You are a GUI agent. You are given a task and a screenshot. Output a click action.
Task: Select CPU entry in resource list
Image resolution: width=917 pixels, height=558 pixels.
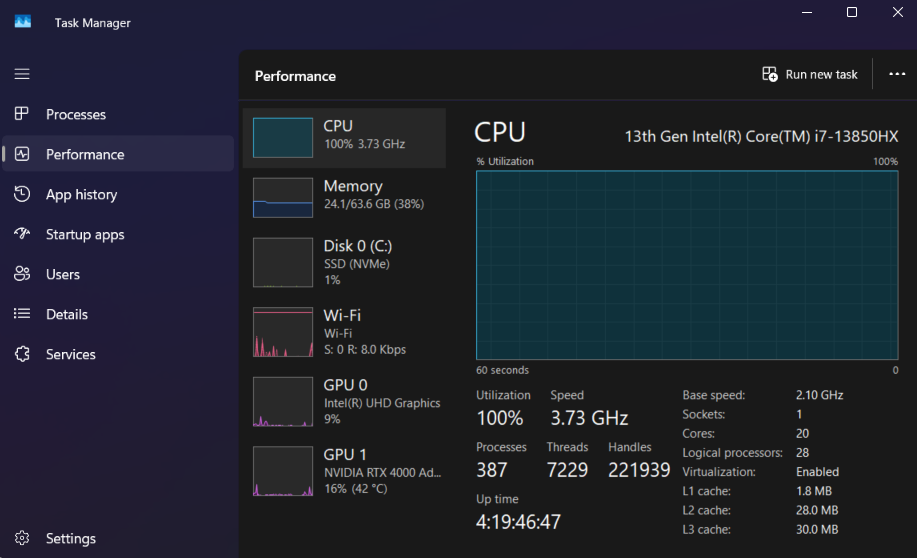(345, 138)
